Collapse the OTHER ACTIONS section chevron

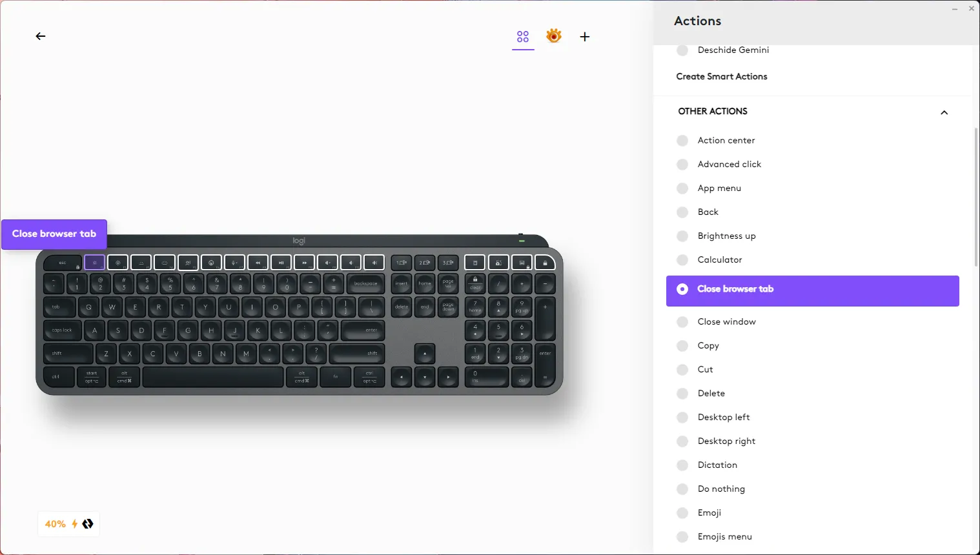[944, 112]
